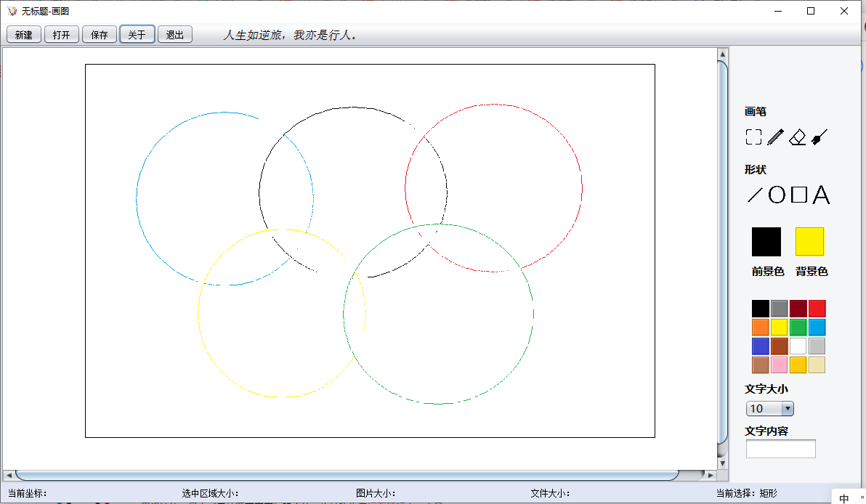Click the horizontal scrollbar left arrow
The width and height of the screenshot is (866, 504).
point(9,475)
